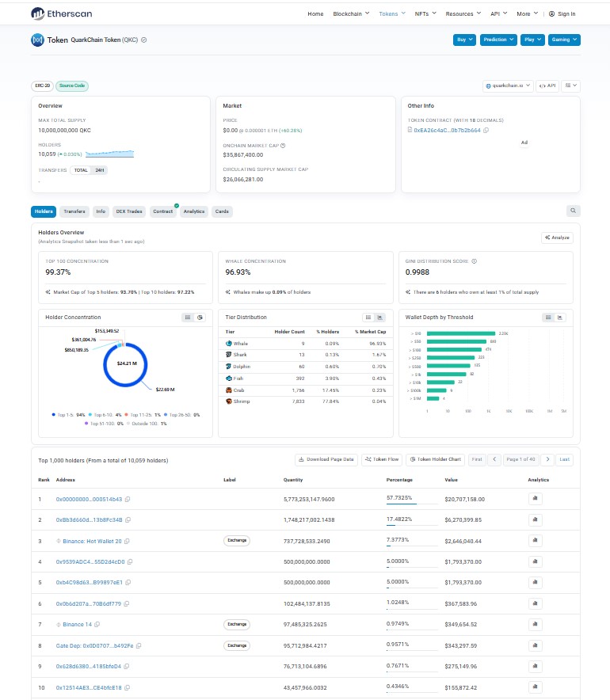Switch Wallet Depth to list view
This screenshot has width=610, height=700.
[x=548, y=318]
